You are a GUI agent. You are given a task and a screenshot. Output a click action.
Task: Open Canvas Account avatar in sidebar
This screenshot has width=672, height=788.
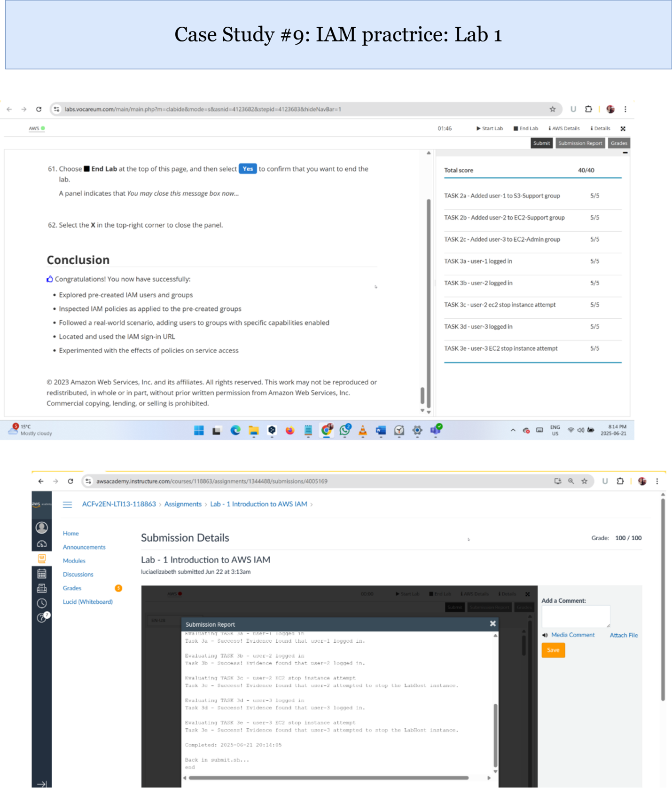pyautogui.click(x=42, y=528)
